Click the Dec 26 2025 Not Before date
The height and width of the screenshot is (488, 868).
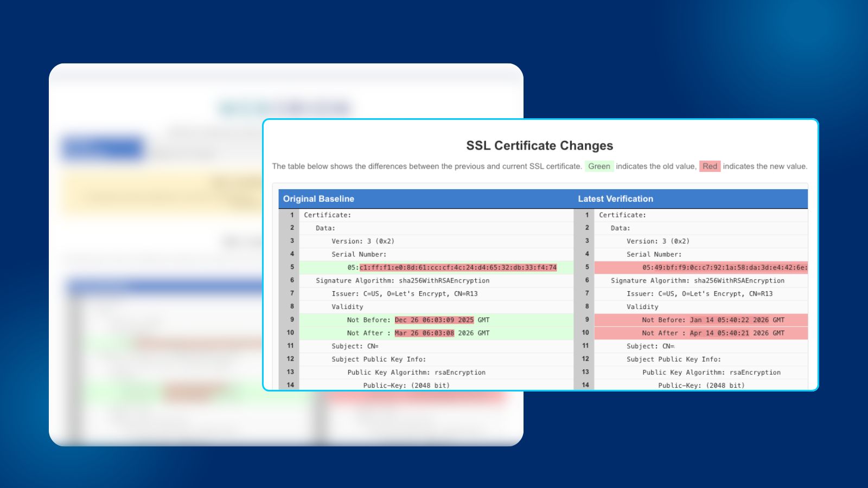(x=434, y=320)
